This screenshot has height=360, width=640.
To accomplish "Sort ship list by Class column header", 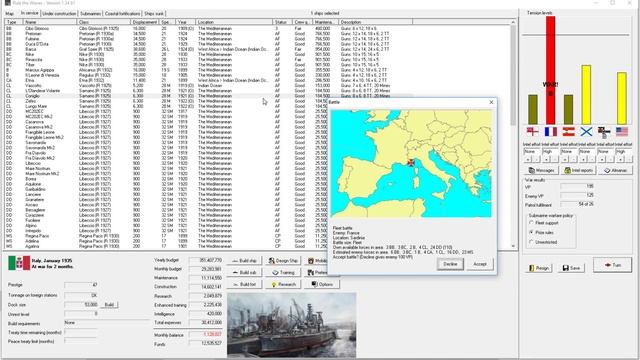I will (x=104, y=22).
